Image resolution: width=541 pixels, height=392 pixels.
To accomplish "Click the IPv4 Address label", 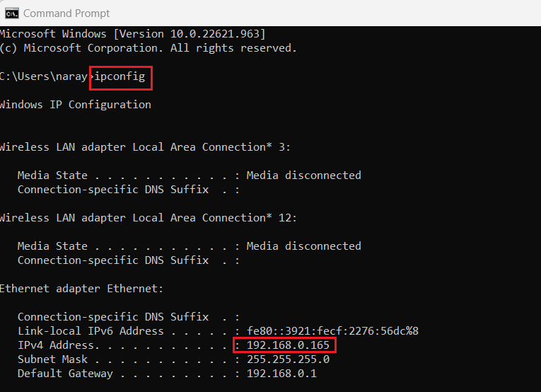I will click(59, 345).
